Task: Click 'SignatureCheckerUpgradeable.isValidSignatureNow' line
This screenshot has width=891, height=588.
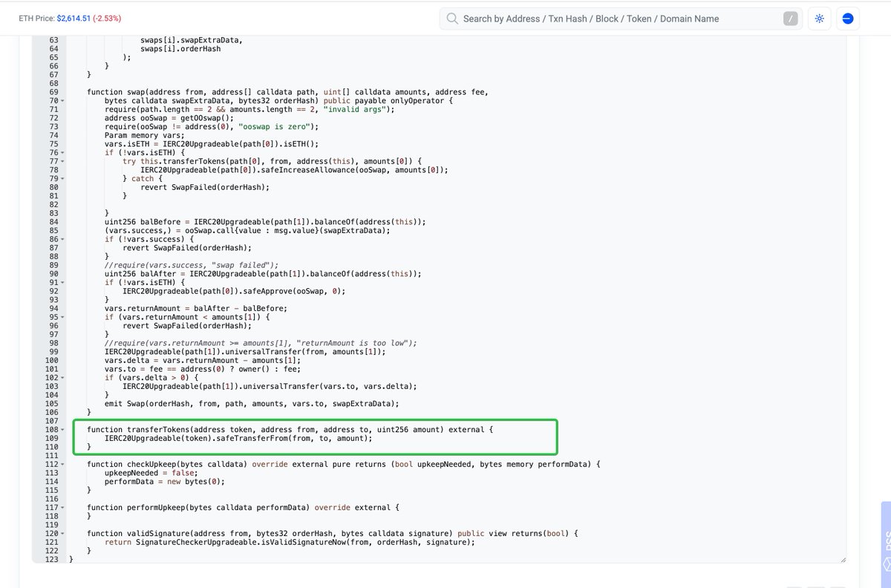Action: [290, 543]
